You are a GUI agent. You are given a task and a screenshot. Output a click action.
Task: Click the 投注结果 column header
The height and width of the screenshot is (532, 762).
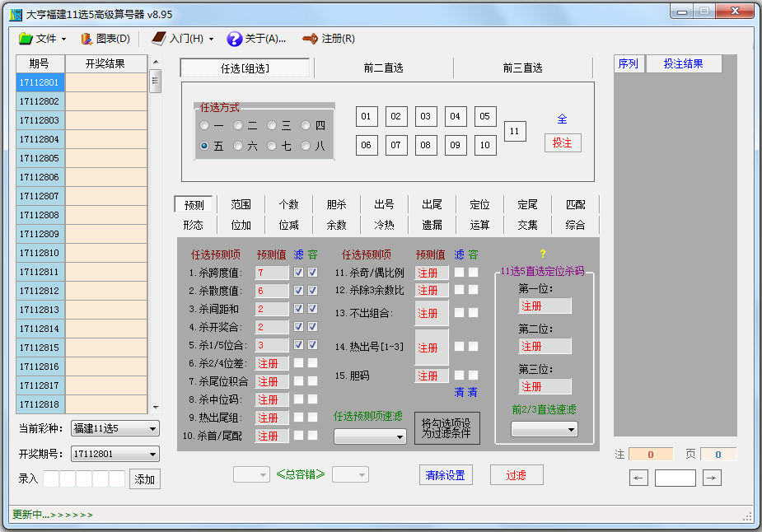(x=683, y=63)
